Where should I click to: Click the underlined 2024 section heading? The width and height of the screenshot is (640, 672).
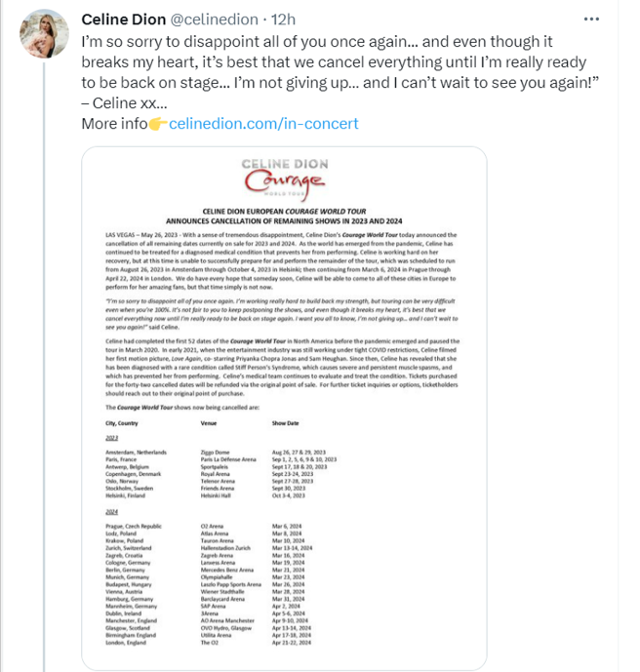(109, 514)
